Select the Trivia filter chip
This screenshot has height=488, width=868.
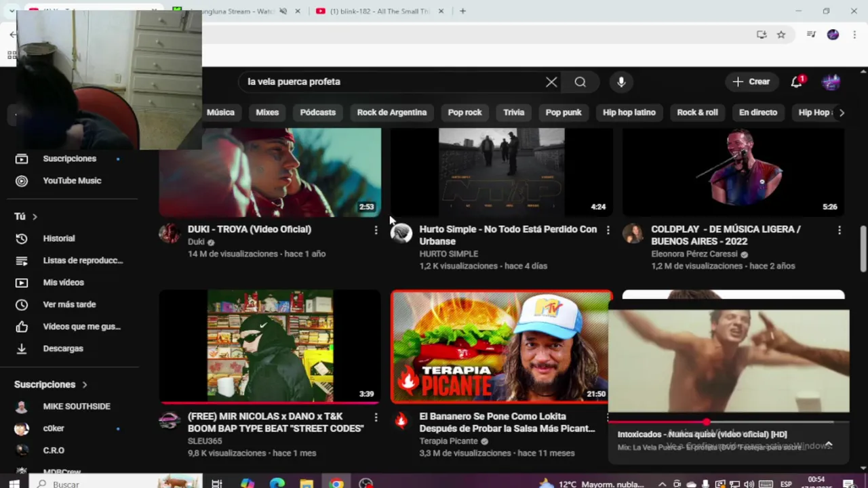[513, 113]
